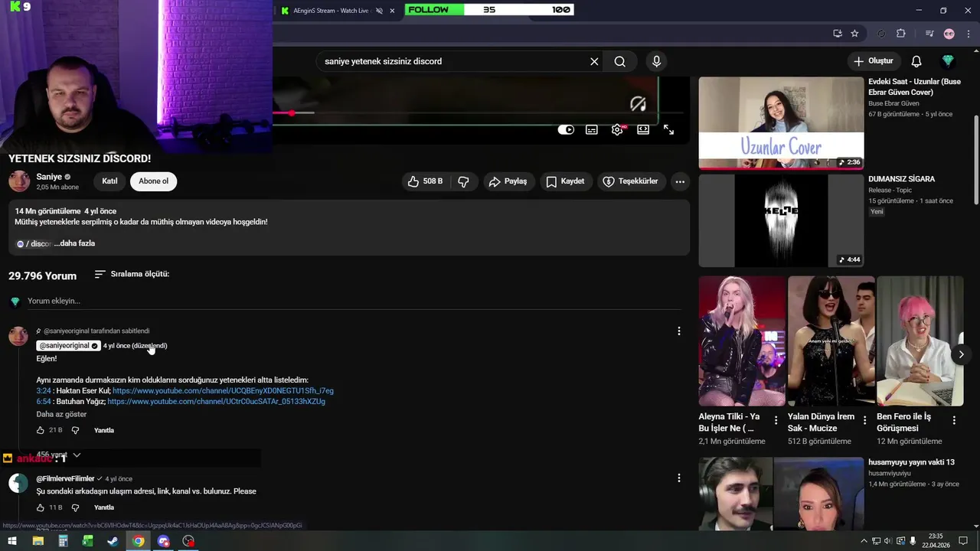Bookmark page with star icon
The image size is (980, 551).
854,34
